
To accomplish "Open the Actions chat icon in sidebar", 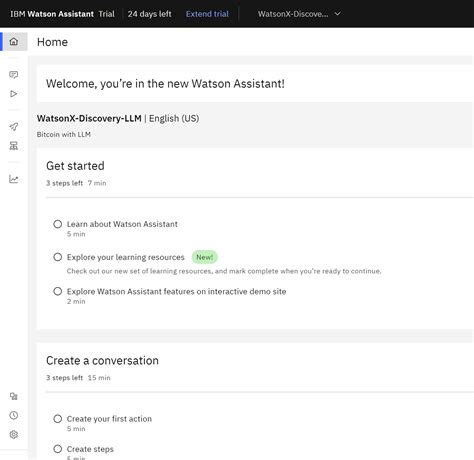I will pyautogui.click(x=14, y=75).
